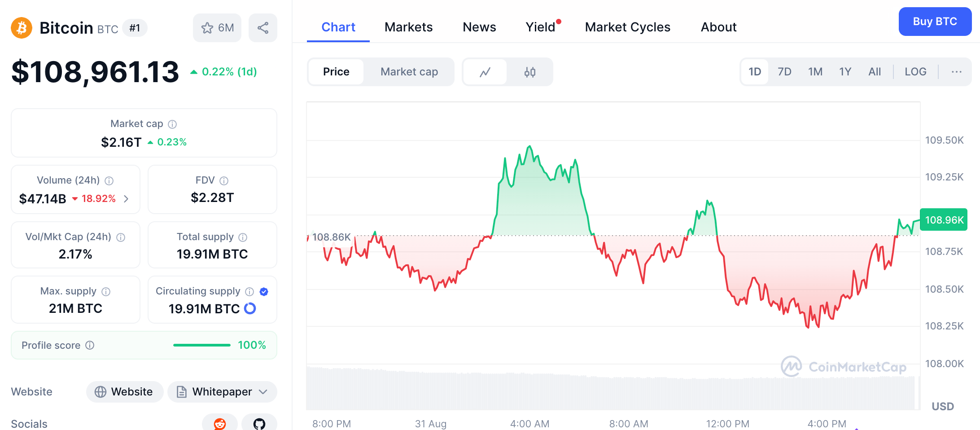The height and width of the screenshot is (430, 980).
Task: Click the circulating supply ring indicator
Action: [250, 308]
